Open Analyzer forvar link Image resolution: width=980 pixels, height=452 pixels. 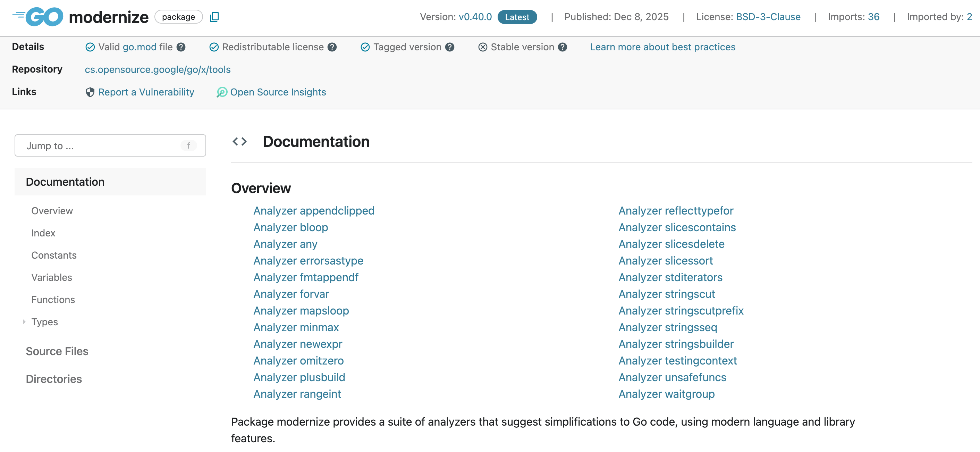(291, 294)
